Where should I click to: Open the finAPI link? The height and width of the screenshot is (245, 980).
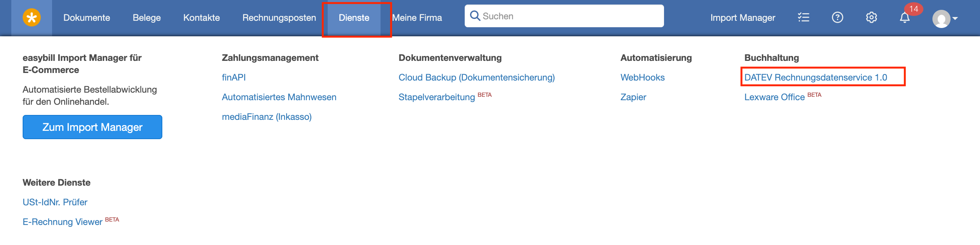click(x=234, y=78)
